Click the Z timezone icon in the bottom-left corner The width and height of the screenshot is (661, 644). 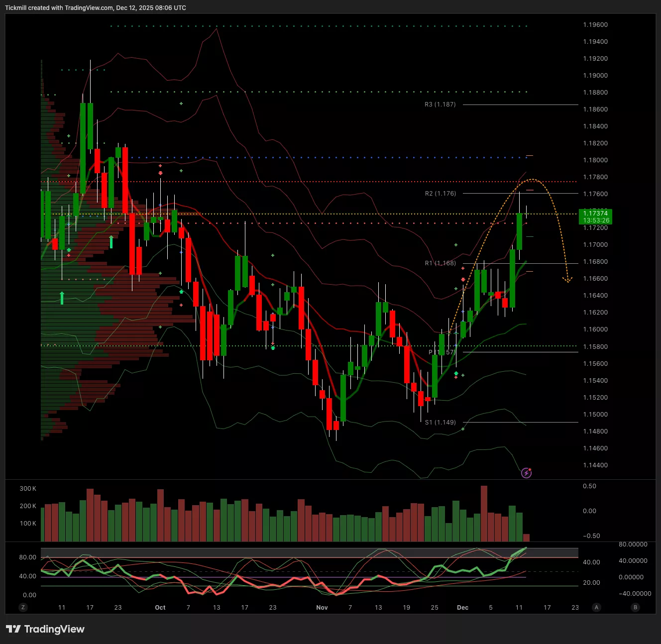tap(23, 607)
